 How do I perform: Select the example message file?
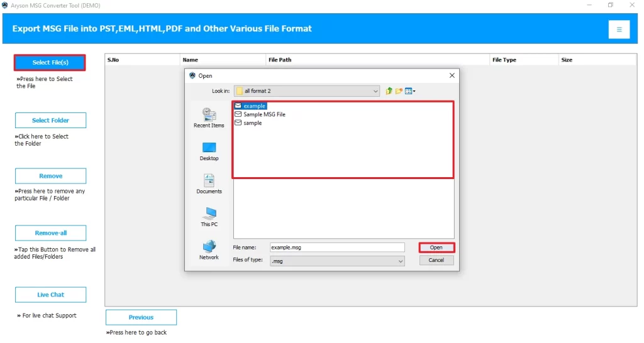(250, 106)
